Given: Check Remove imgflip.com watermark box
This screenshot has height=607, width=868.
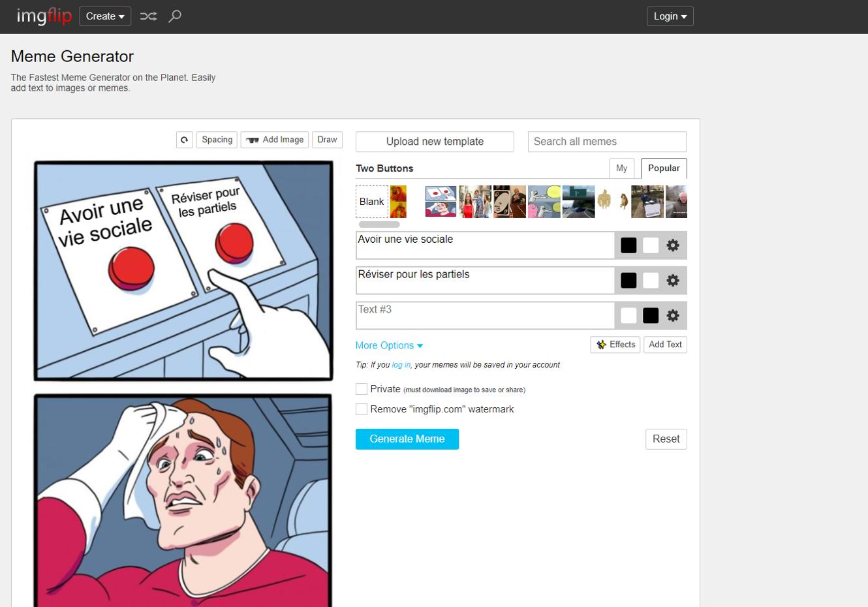Looking at the screenshot, I should [362, 409].
